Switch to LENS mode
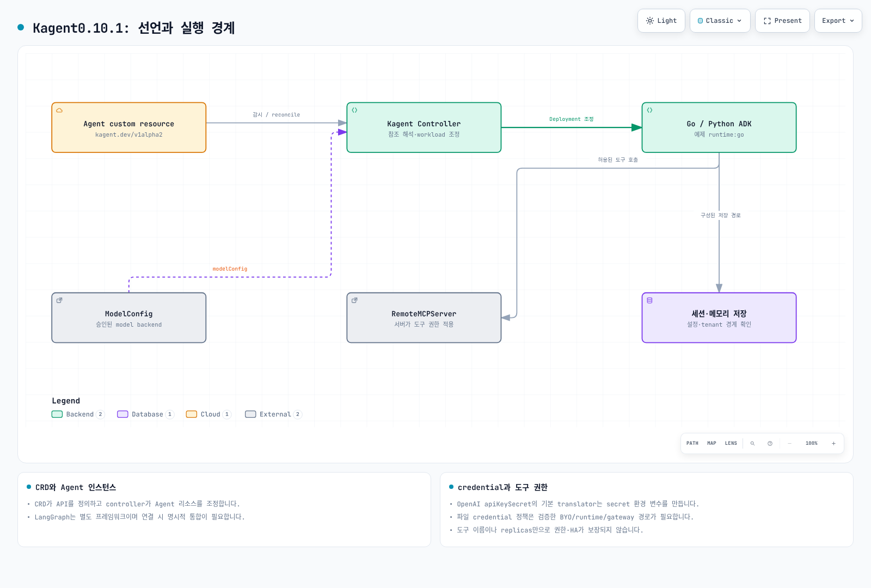Viewport: 871px width, 588px height. pos(731,443)
